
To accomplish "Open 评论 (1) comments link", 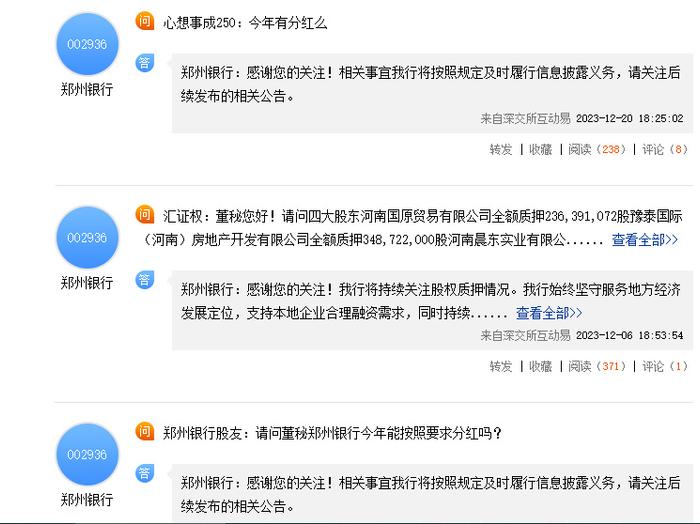I will click(664, 366).
